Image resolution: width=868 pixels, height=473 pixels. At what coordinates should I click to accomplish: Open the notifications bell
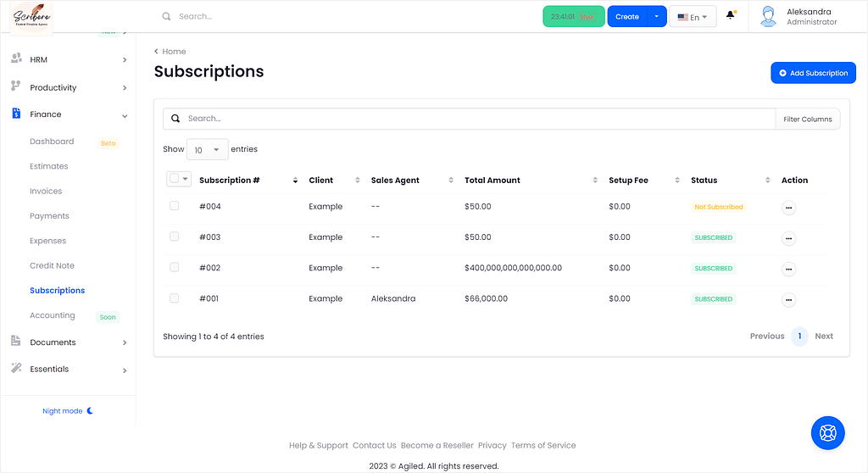click(x=731, y=15)
